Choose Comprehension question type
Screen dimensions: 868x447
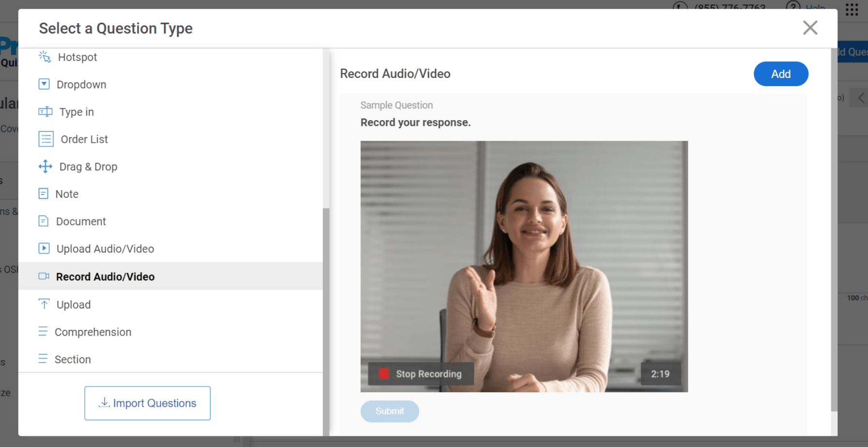pos(93,332)
